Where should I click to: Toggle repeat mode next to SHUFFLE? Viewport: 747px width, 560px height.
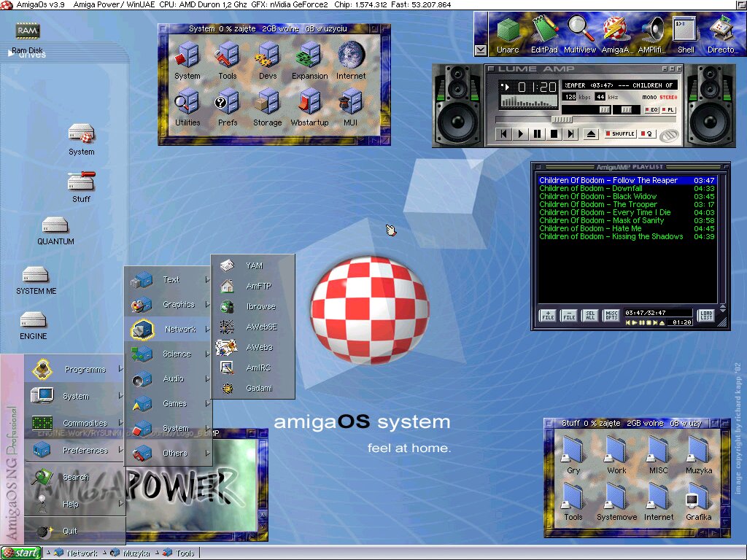tap(646, 134)
